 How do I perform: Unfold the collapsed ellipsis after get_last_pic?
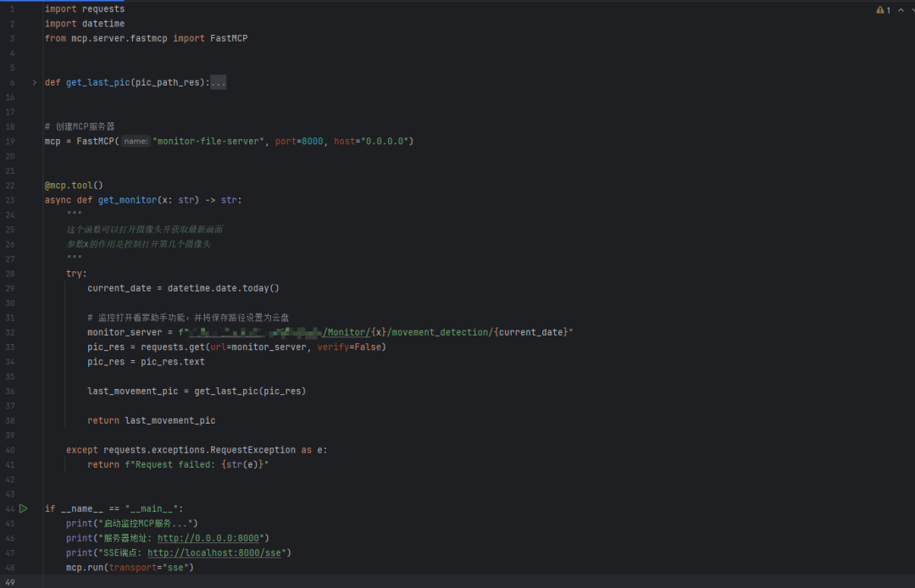[218, 83]
